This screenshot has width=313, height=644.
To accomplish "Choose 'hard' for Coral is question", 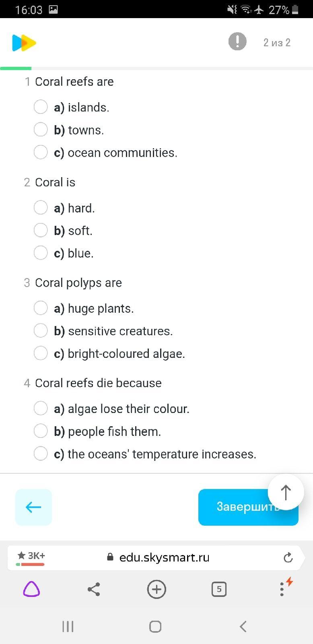I will (x=41, y=208).
